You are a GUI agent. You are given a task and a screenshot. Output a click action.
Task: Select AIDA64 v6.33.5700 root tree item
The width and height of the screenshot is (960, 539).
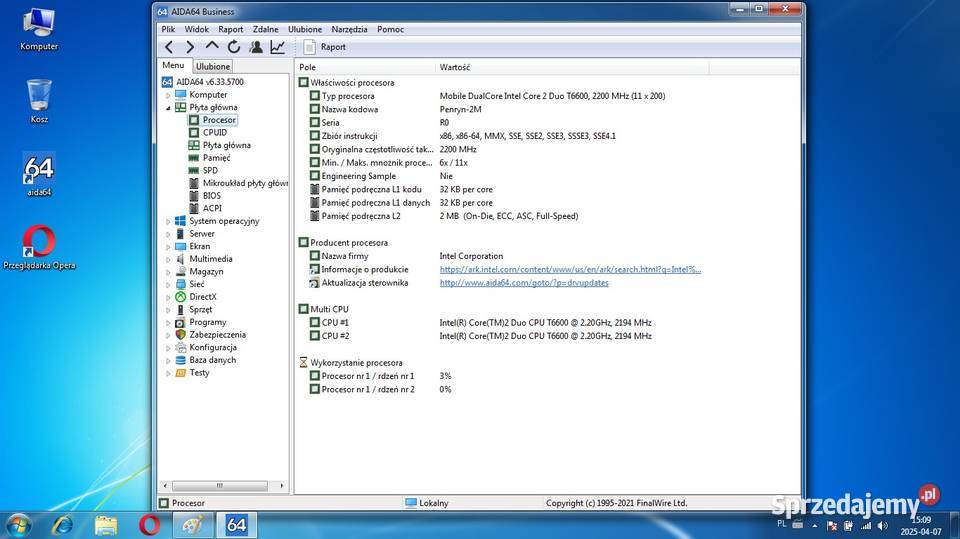pos(209,81)
